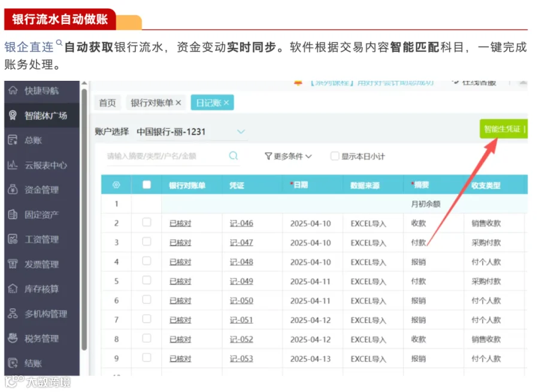Click 采购付款 in the 记-049 row

pyautogui.click(x=486, y=281)
